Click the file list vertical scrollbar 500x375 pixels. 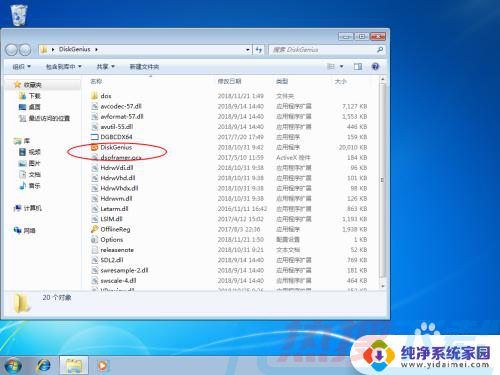(382, 180)
